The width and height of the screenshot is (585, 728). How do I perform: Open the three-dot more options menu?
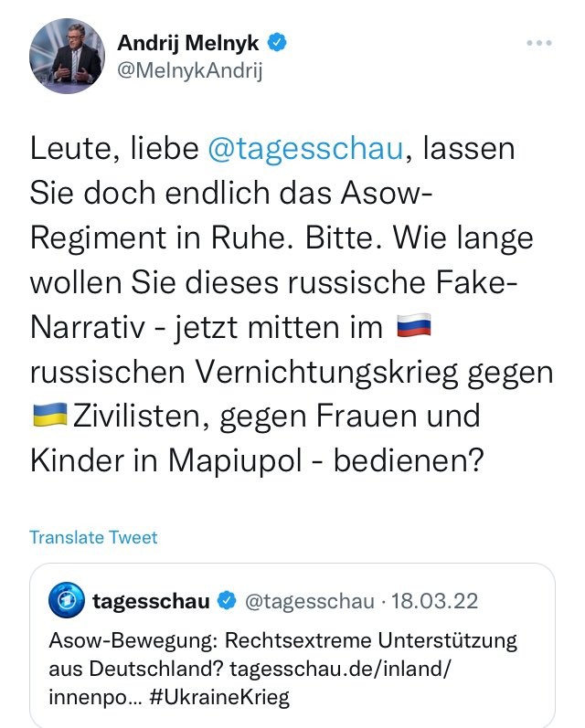[x=539, y=43]
